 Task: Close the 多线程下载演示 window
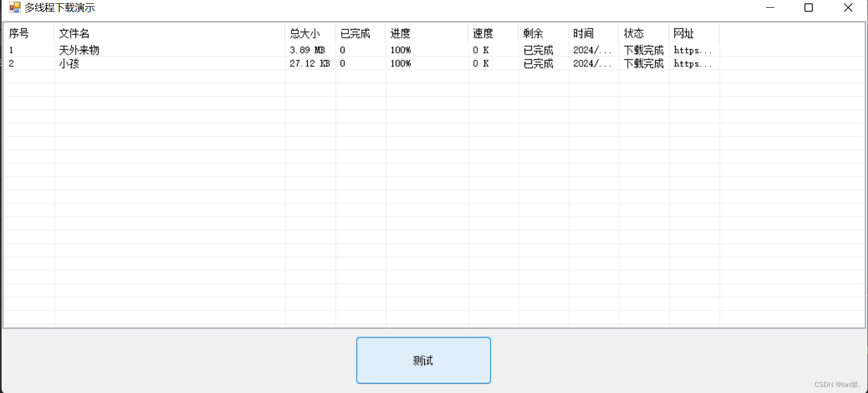(848, 8)
